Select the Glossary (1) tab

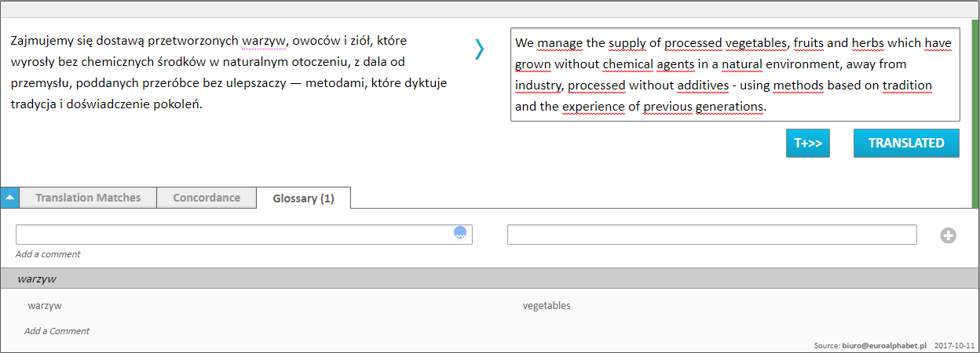tap(303, 198)
